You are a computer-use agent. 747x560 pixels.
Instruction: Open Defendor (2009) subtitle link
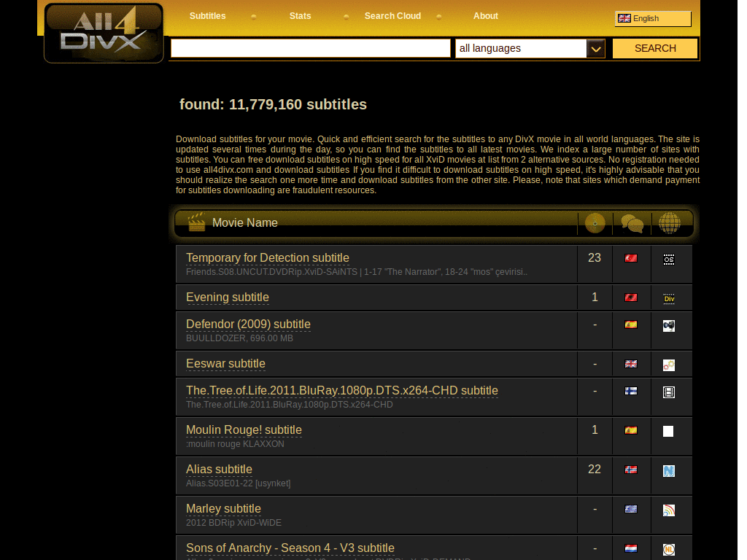tap(248, 324)
